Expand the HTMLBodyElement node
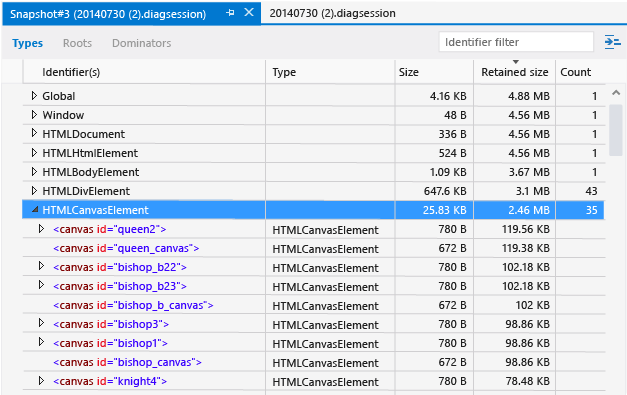 tap(34, 172)
